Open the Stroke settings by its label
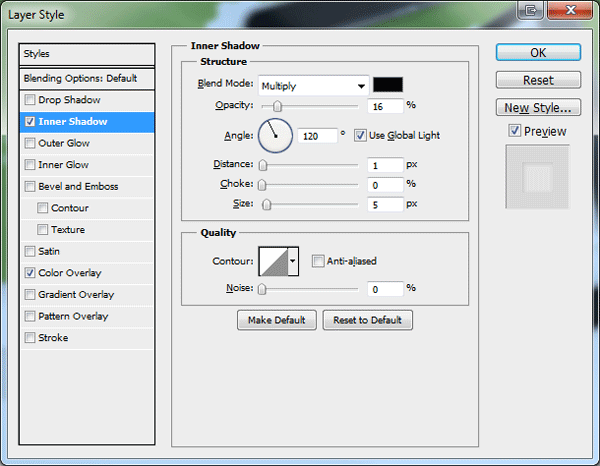 [53, 338]
